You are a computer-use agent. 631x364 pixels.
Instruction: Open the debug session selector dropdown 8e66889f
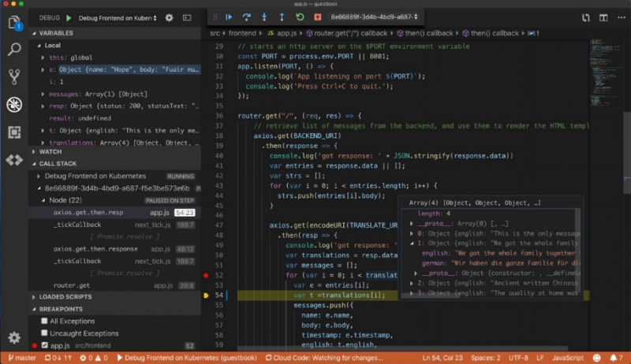pyautogui.click(x=374, y=17)
